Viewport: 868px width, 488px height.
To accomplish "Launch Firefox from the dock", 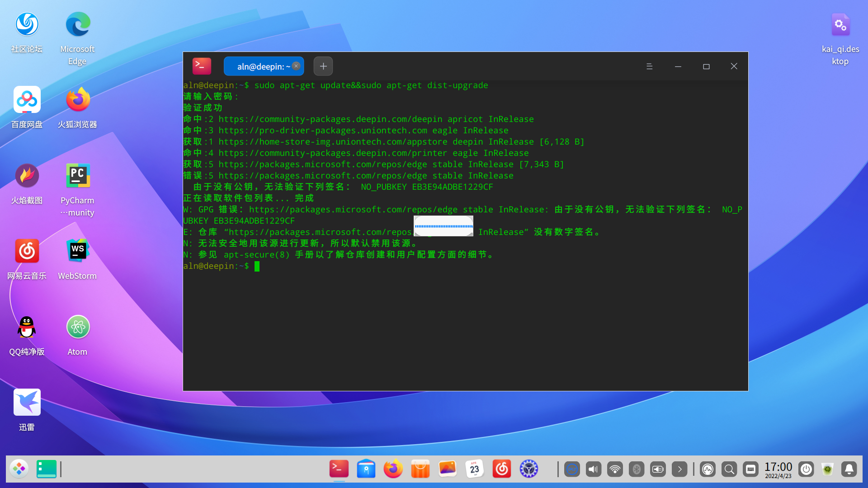I will pyautogui.click(x=393, y=469).
